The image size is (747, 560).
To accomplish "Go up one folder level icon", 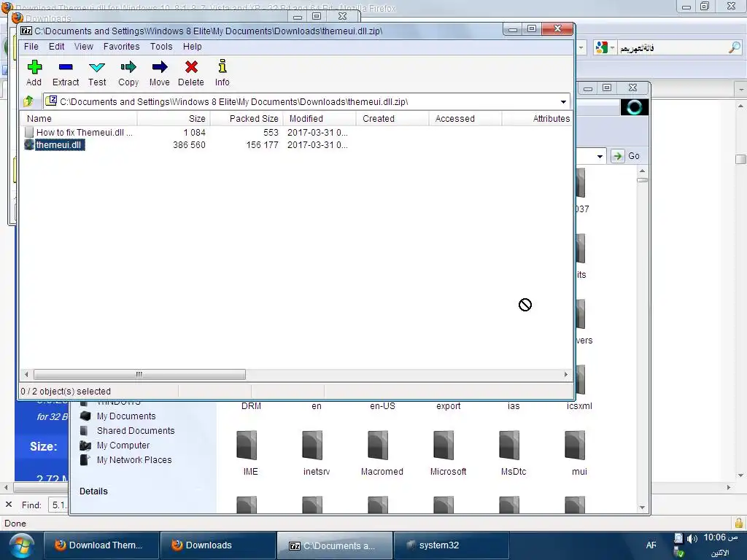I will [x=28, y=101].
